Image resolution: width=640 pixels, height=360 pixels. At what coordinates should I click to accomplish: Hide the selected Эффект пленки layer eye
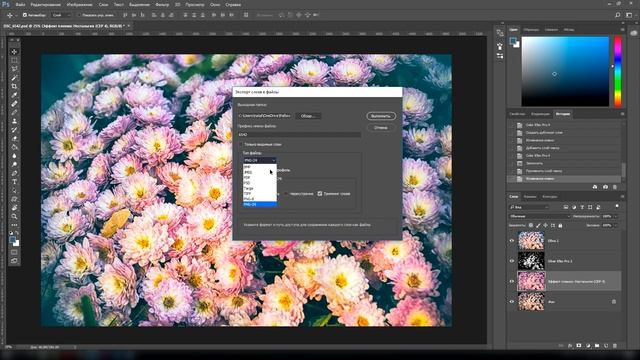(512, 282)
